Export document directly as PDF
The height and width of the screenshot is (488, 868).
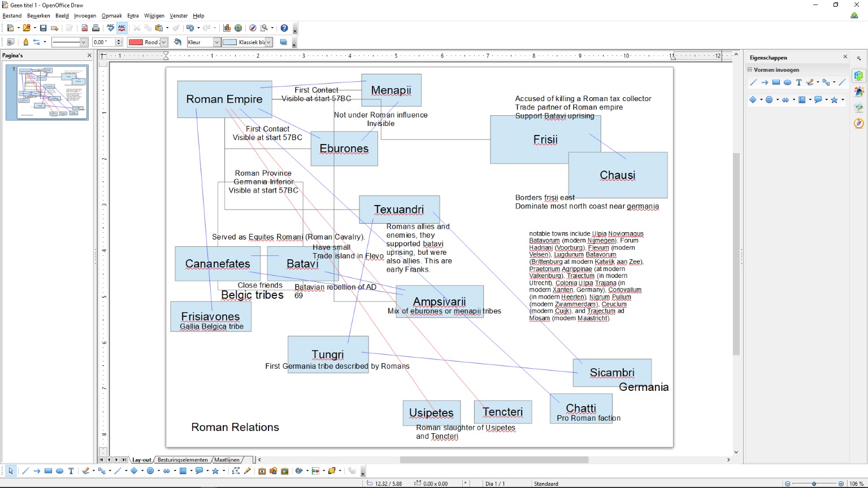coord(85,28)
